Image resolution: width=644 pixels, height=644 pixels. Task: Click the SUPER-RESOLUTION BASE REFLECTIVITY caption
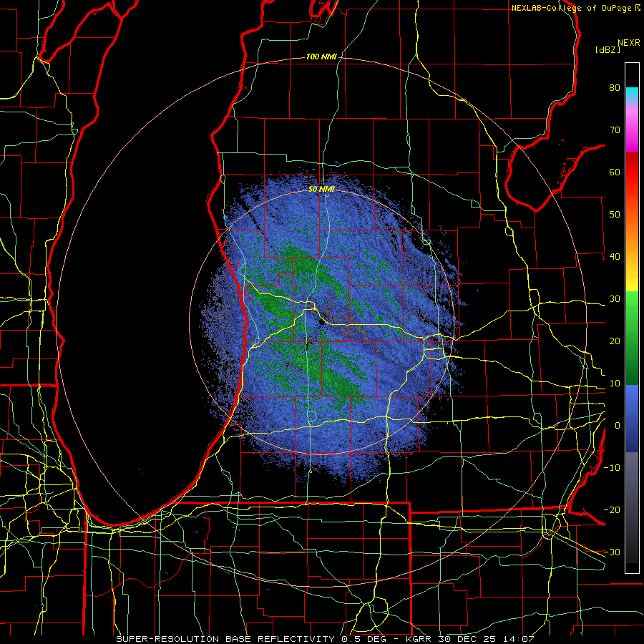pos(225,639)
